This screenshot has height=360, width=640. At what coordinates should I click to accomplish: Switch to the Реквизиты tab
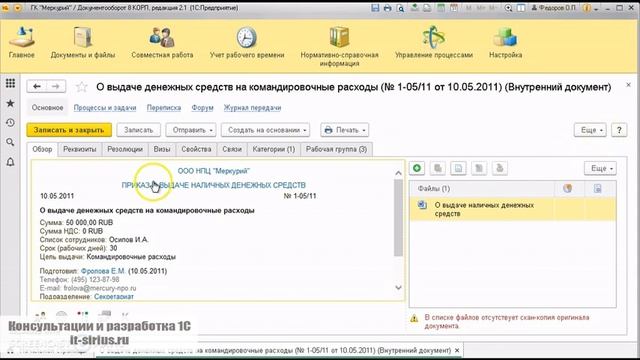pos(80,149)
